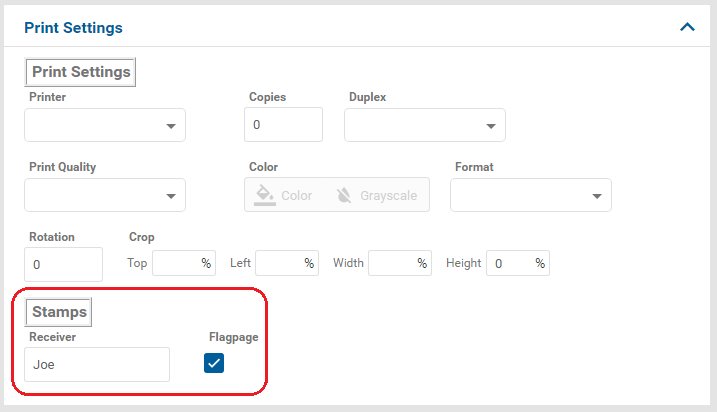This screenshot has width=717, height=412.
Task: Click the Crop Top percent field
Action: (x=176, y=263)
